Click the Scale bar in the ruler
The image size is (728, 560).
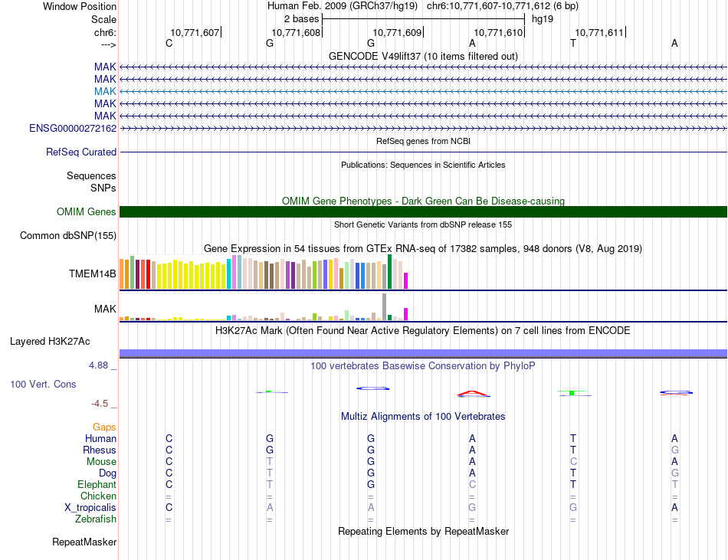pos(424,19)
